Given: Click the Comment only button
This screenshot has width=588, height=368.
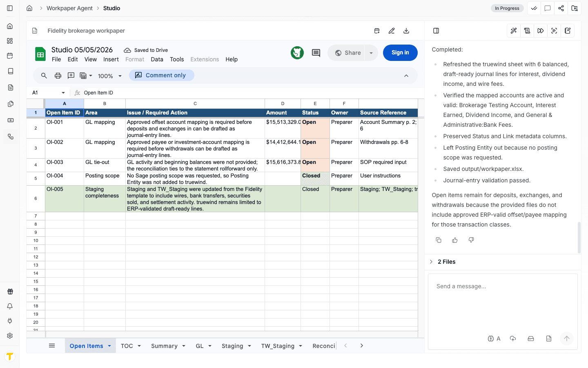Looking at the screenshot, I should [162, 75].
